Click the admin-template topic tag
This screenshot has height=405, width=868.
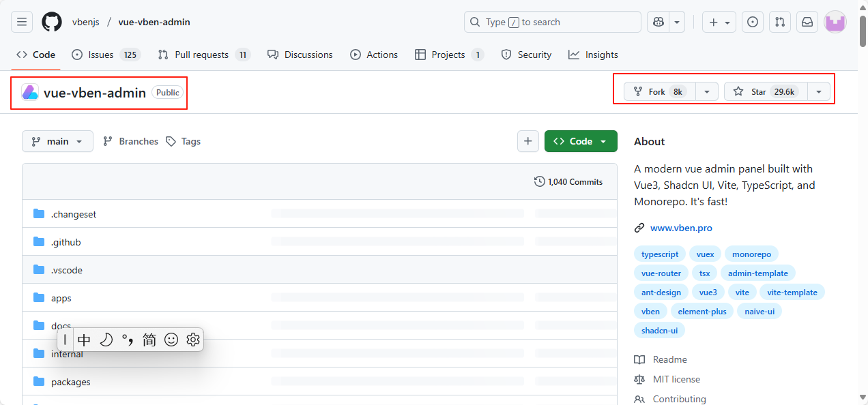757,273
